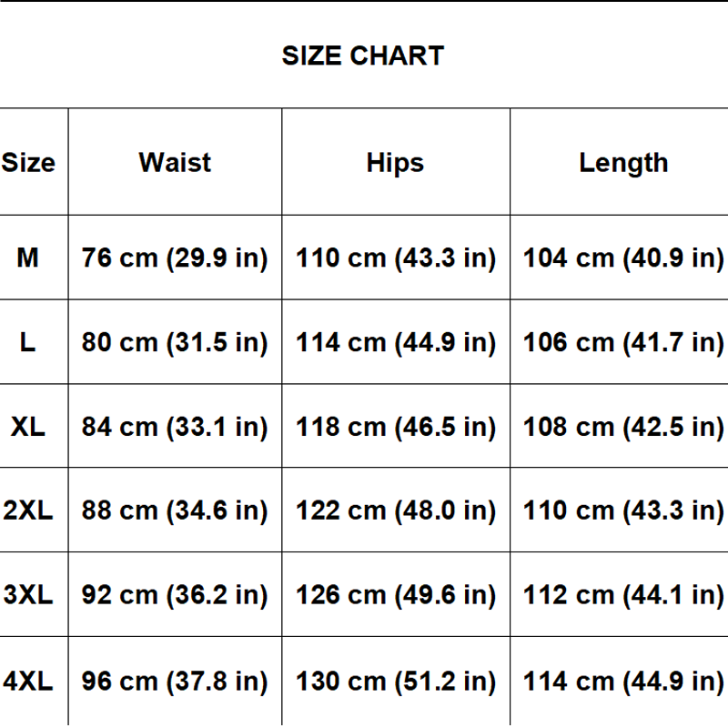Select the Waist column header

tap(175, 163)
